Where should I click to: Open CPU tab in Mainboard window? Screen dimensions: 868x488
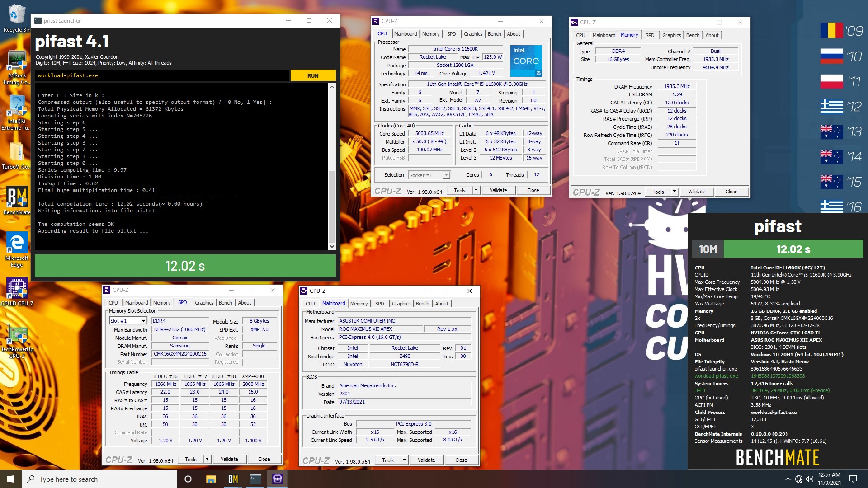[310, 304]
